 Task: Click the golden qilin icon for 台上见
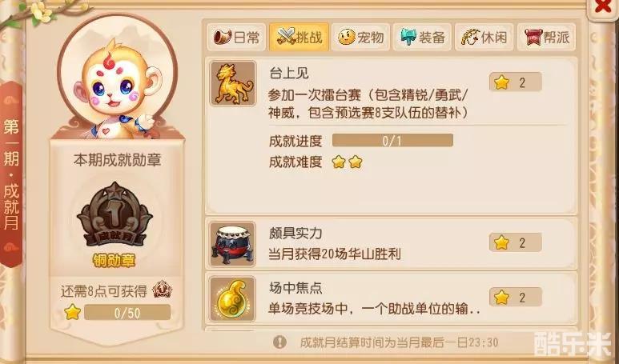point(233,83)
